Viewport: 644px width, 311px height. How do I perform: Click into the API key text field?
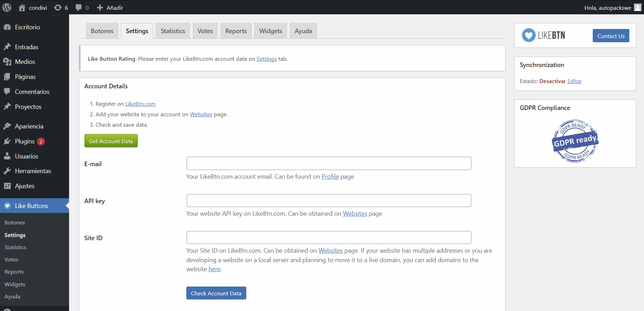(329, 201)
